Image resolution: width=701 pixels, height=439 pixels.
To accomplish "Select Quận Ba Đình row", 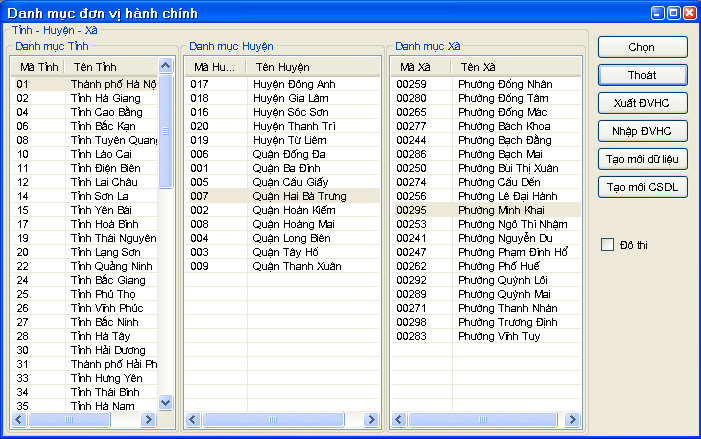I will (x=283, y=168).
